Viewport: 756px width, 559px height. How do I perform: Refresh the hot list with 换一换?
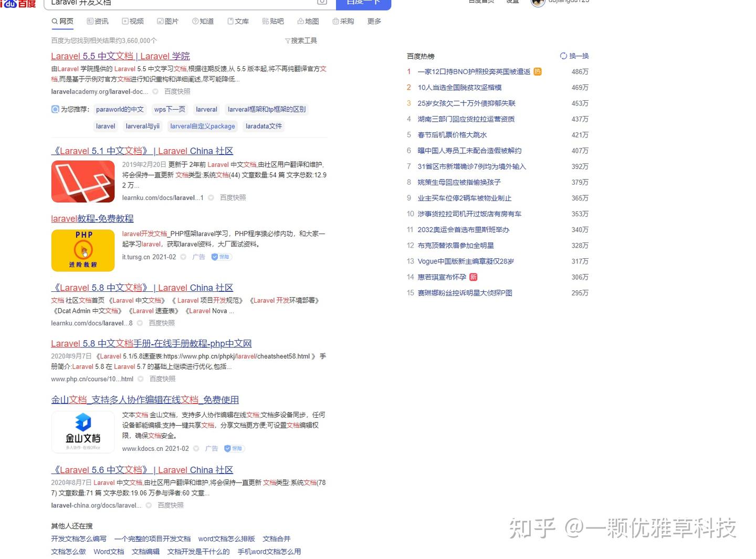point(574,56)
